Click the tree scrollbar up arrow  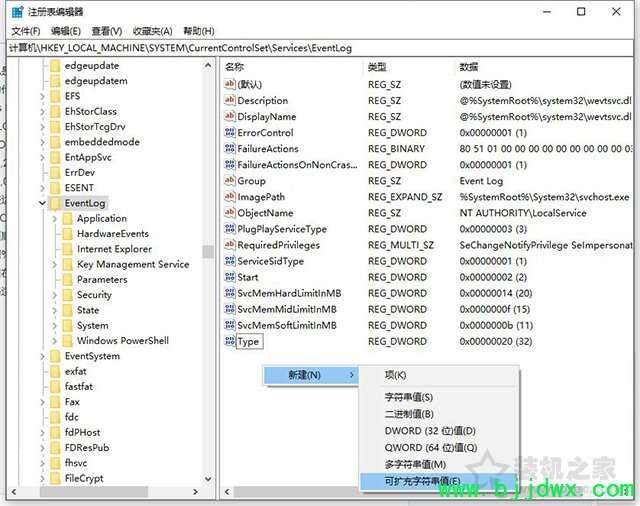click(208, 65)
